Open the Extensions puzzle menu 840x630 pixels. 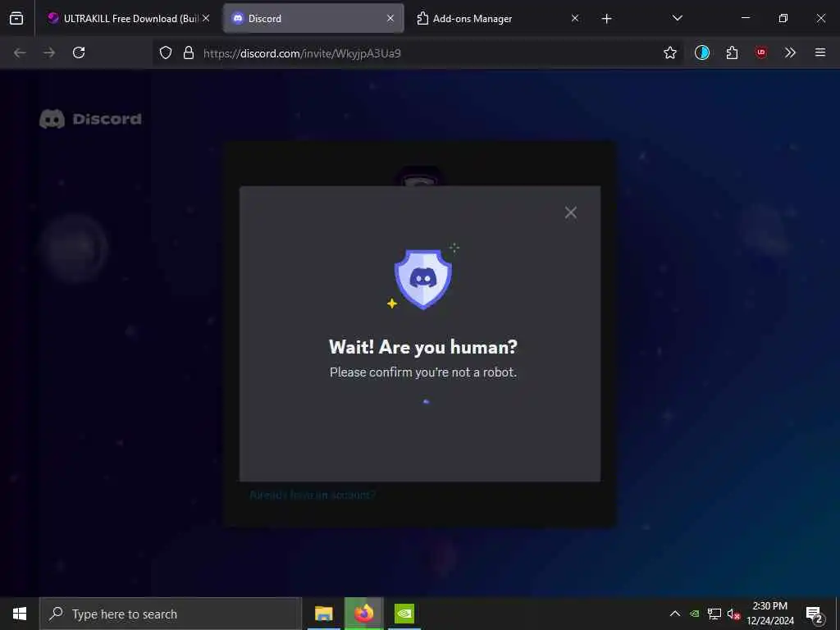click(x=732, y=52)
